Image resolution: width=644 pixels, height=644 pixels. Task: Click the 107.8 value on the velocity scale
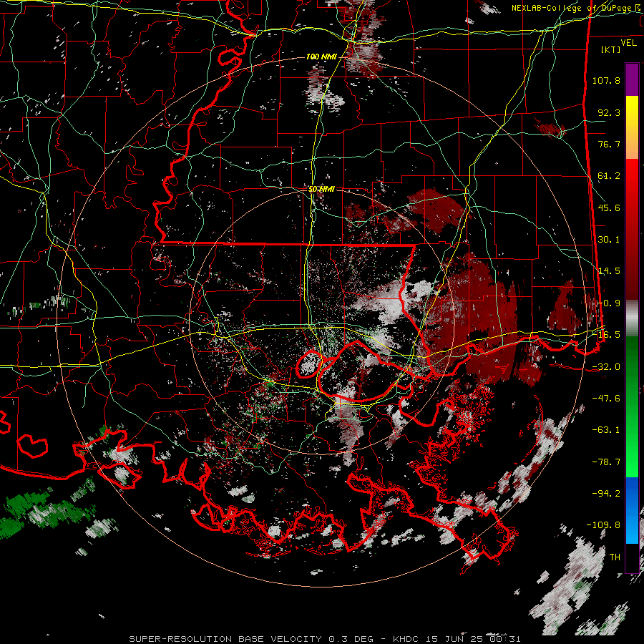click(606, 80)
